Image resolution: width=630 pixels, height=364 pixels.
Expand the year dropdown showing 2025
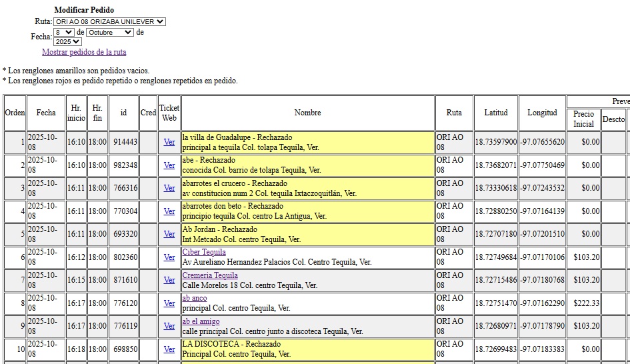tap(67, 41)
